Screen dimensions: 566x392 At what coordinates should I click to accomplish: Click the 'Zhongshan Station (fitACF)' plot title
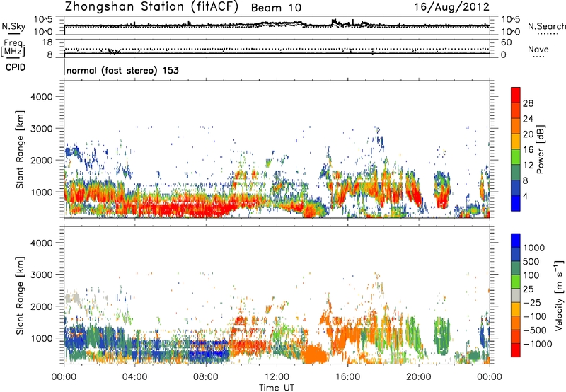coord(151,7)
